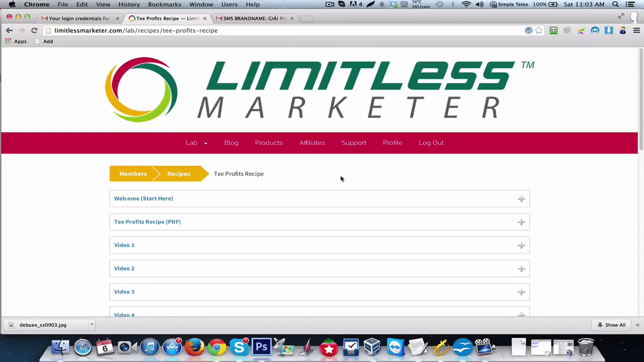The height and width of the screenshot is (362, 644).
Task: Launch VirtualBox from the dock
Action: [372, 347]
